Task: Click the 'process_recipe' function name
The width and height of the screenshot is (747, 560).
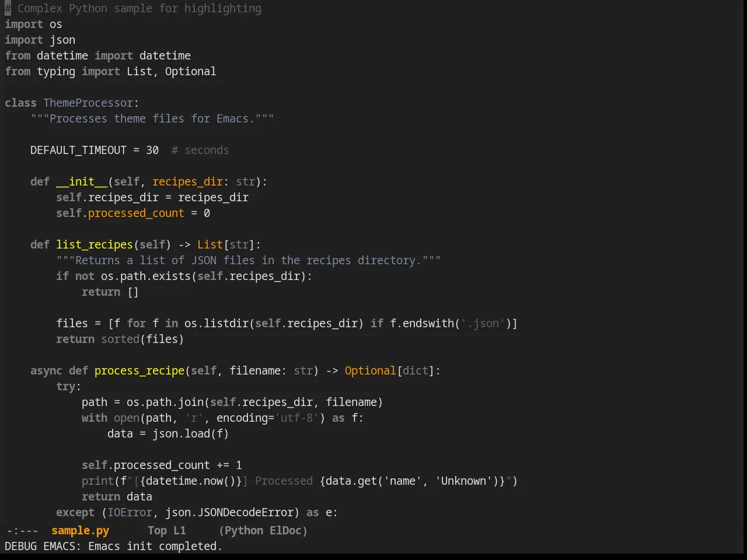Action: click(139, 370)
